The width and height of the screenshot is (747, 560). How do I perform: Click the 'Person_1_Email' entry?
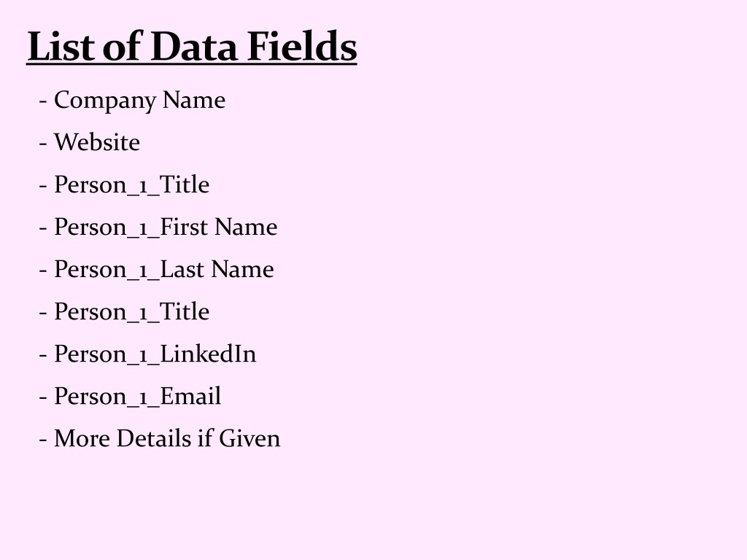[130, 397]
